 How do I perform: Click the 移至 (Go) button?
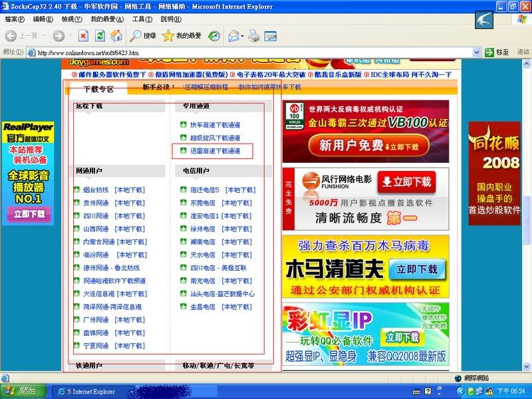click(497, 53)
